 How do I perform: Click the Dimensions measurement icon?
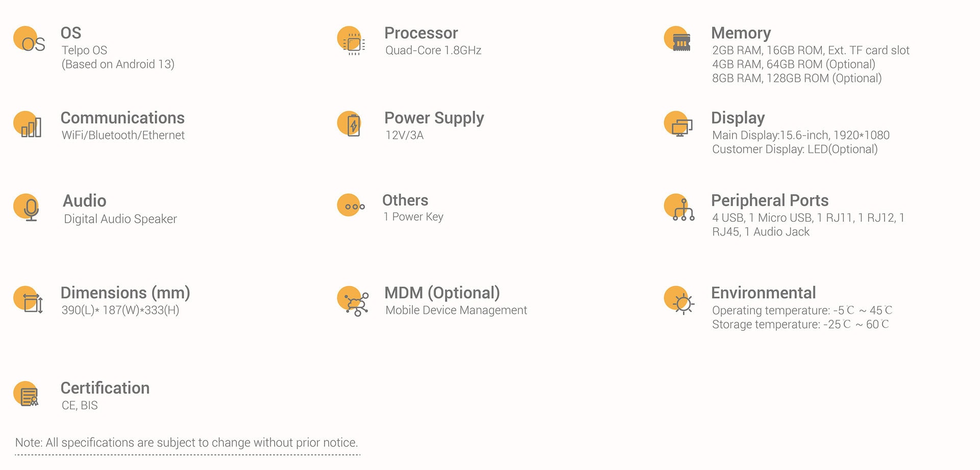[28, 300]
